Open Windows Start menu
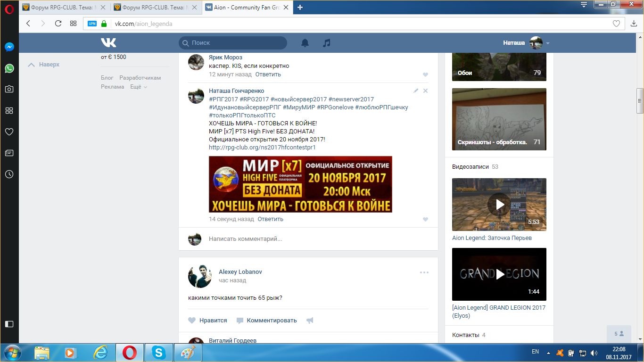 pyautogui.click(x=12, y=353)
